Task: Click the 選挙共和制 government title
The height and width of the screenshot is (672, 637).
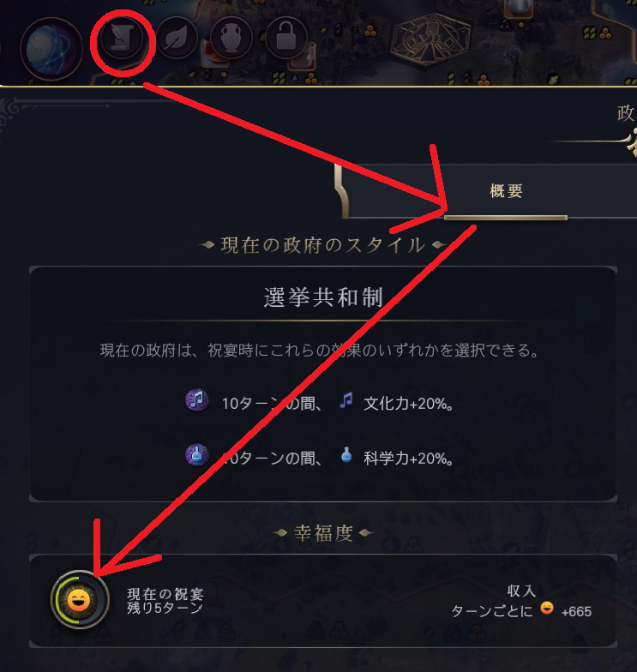Action: click(323, 297)
